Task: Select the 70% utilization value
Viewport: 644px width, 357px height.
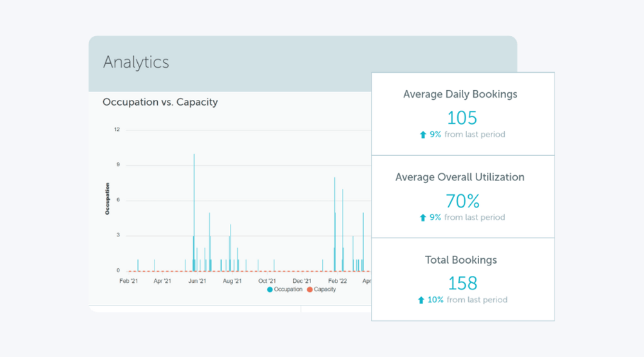Action: tap(462, 200)
